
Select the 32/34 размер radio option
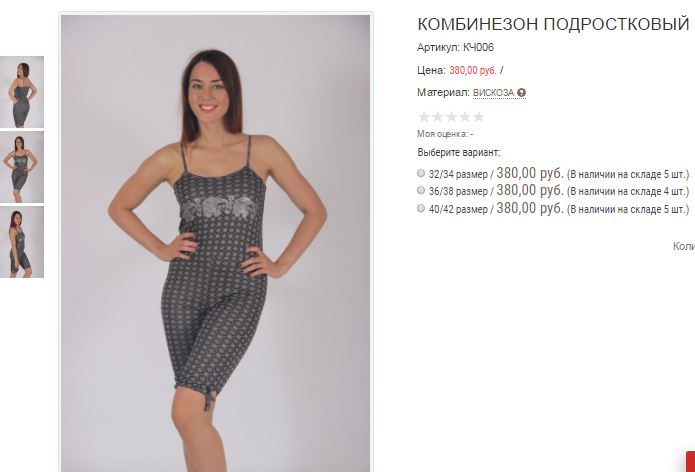pos(421,173)
